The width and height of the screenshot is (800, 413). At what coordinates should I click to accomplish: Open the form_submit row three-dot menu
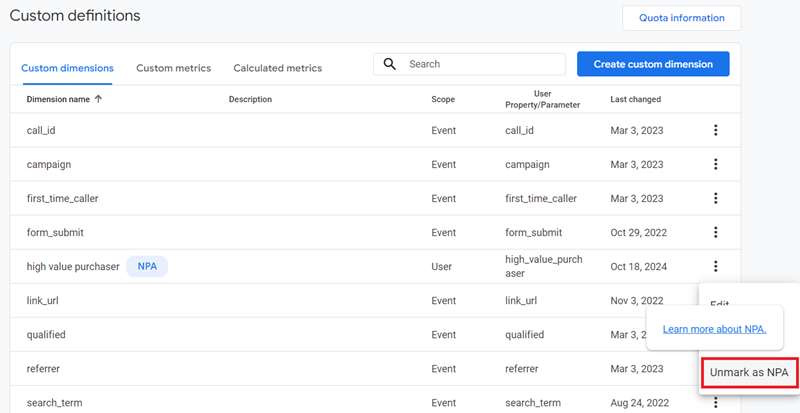click(x=716, y=232)
